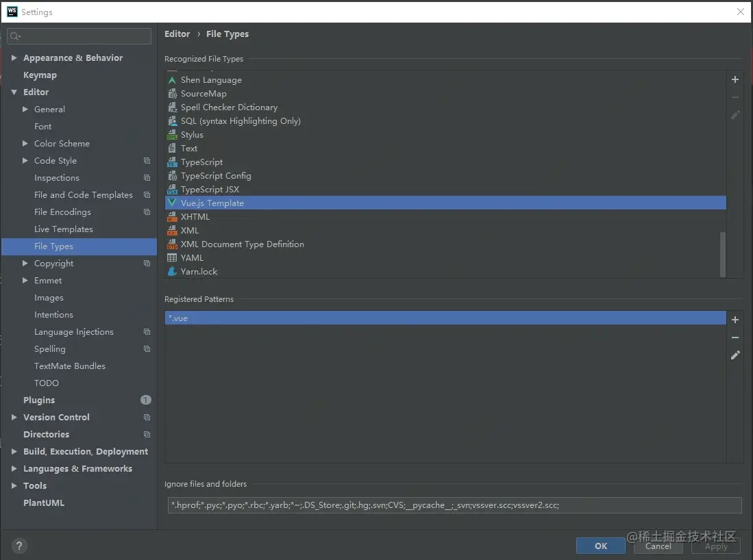Expand the Copyright arrow
The width and height of the screenshot is (753, 560).
tap(25, 264)
